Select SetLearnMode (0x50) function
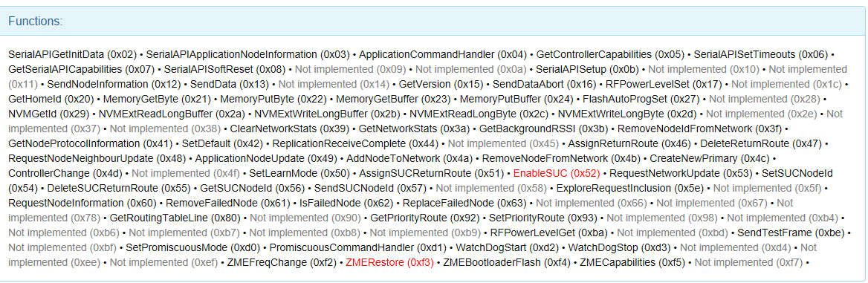The height and width of the screenshot is (283, 868). pyautogui.click(x=299, y=173)
